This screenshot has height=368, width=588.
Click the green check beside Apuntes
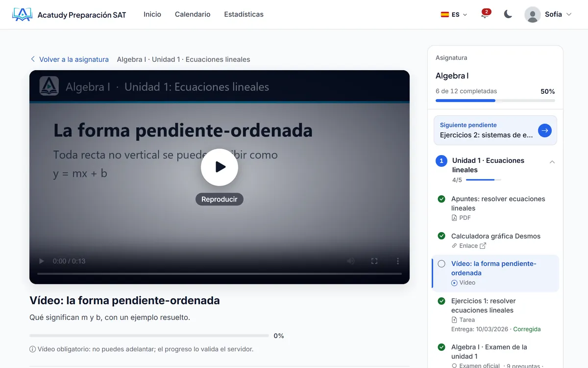[x=441, y=199]
